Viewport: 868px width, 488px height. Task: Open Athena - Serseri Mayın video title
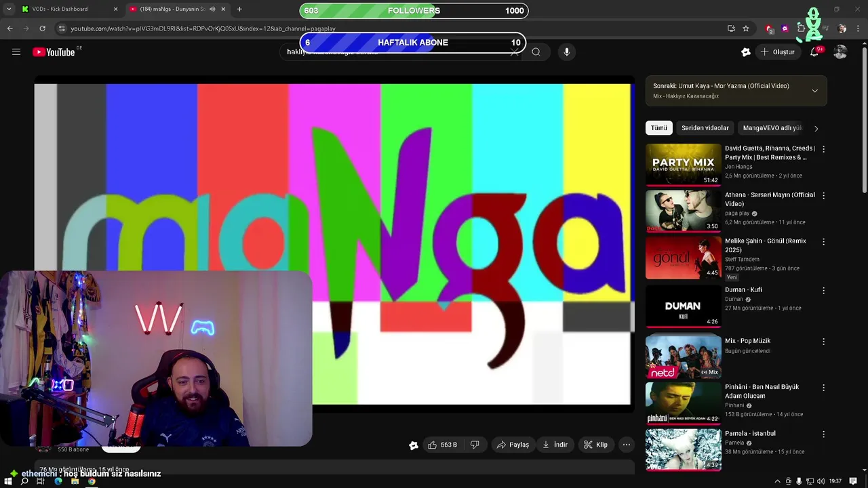point(770,199)
